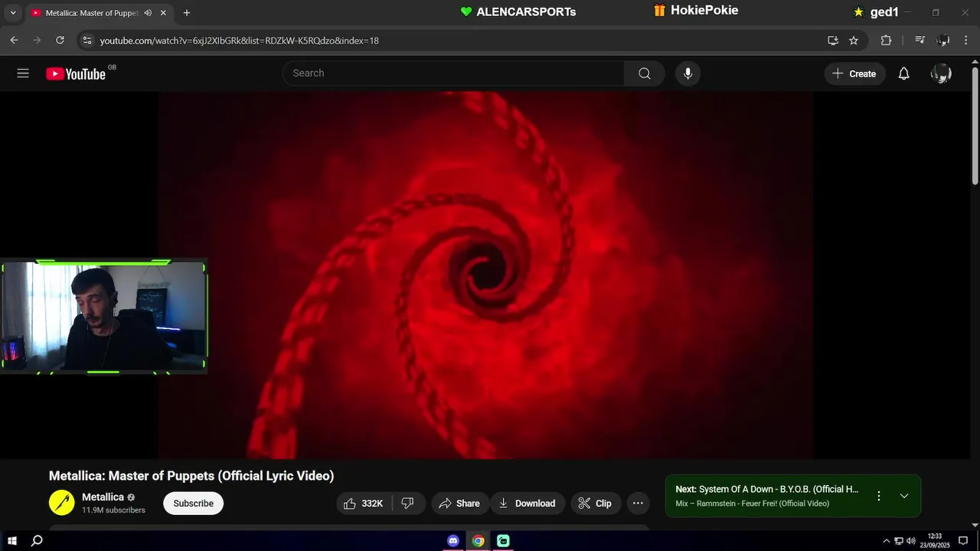This screenshot has width=980, height=551.
Task: Open a new browser tab
Action: click(x=187, y=13)
